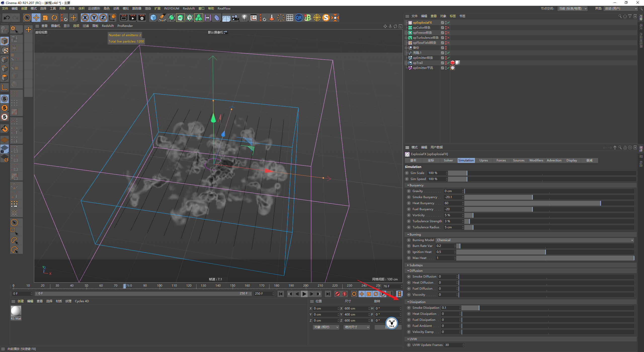Click the Light bulb icon

[x=244, y=18]
